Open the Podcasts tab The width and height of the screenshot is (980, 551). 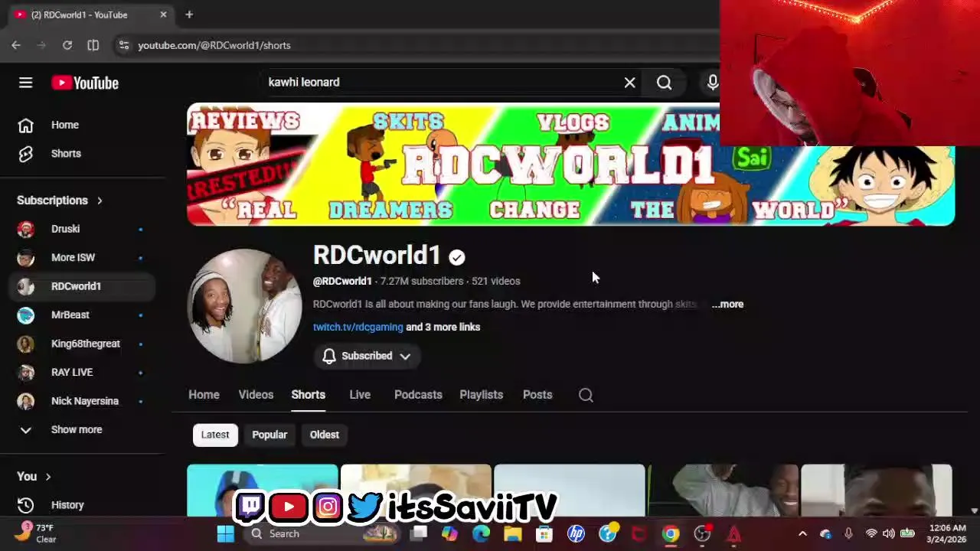click(x=418, y=395)
